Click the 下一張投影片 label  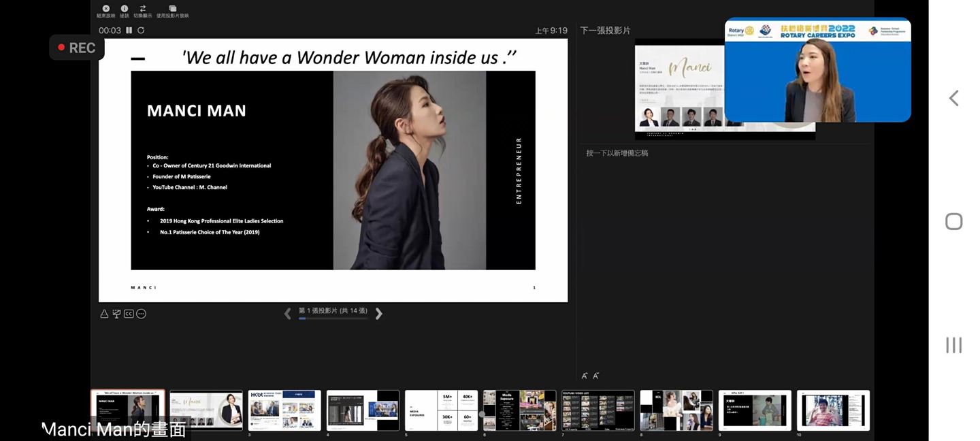point(605,31)
